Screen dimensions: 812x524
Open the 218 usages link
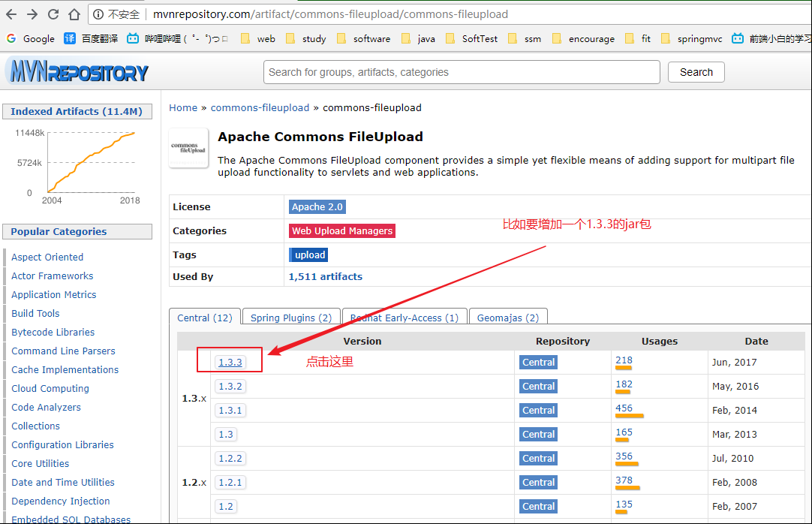pyautogui.click(x=624, y=360)
